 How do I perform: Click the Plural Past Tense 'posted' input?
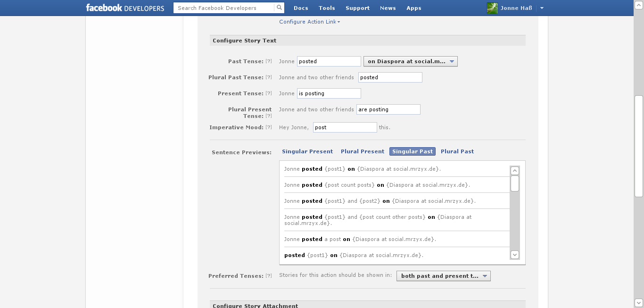pos(390,77)
